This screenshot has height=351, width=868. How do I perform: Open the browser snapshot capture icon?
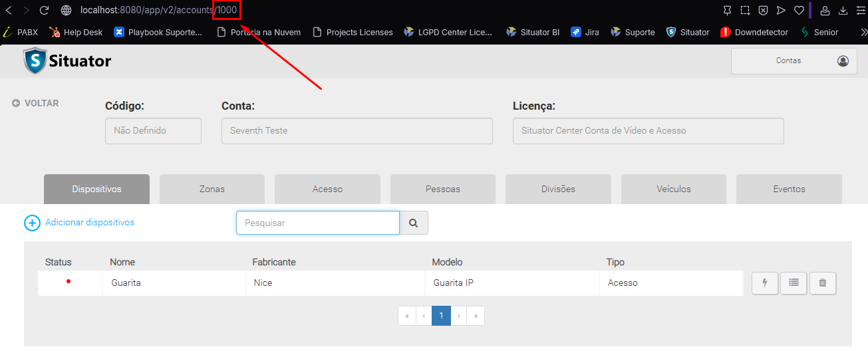(x=746, y=10)
